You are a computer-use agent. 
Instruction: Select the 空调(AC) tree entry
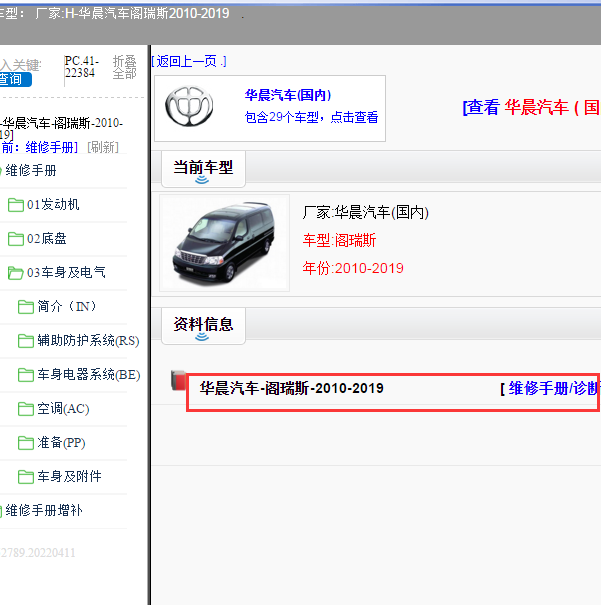coord(63,409)
